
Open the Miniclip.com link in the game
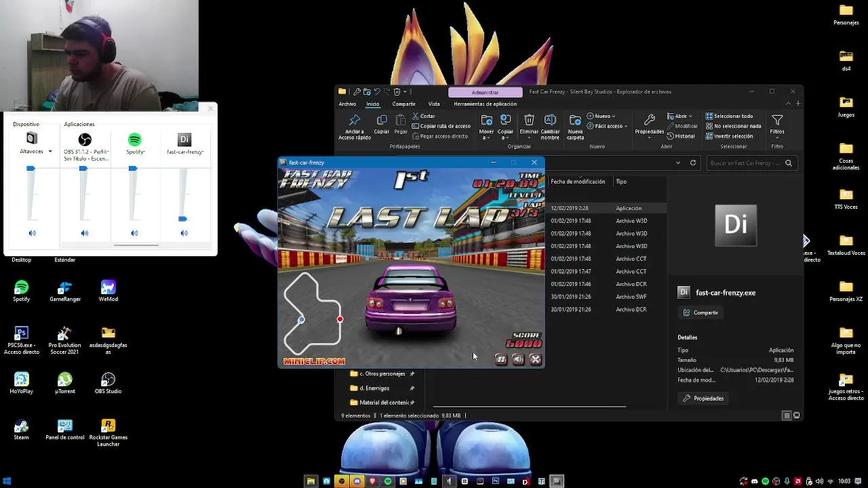pos(314,361)
